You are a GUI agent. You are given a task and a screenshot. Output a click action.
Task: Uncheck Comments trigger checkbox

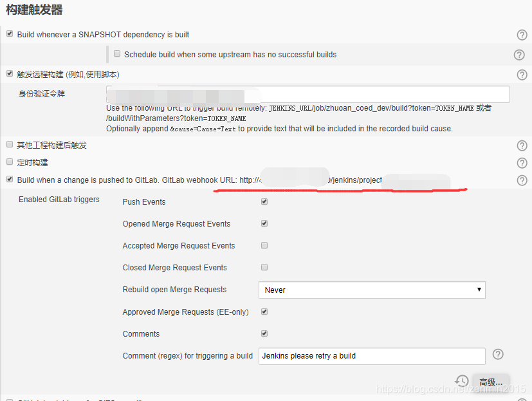coord(264,333)
